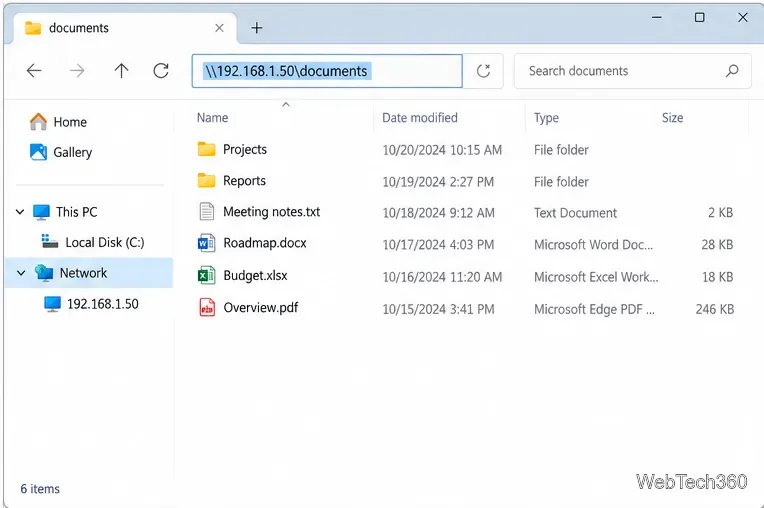Click the Overview PDF file icon
Screen dimensions: 764x508
click(207, 308)
